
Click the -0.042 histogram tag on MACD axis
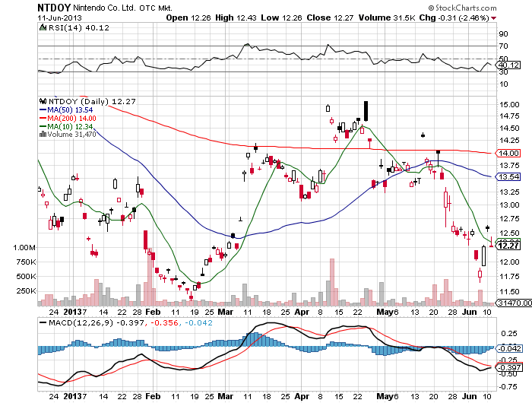(508, 349)
